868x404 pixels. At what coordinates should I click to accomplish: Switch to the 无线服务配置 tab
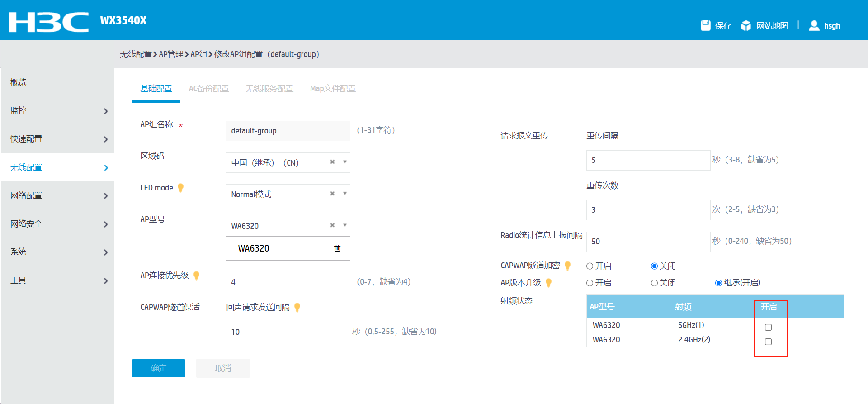pos(269,89)
